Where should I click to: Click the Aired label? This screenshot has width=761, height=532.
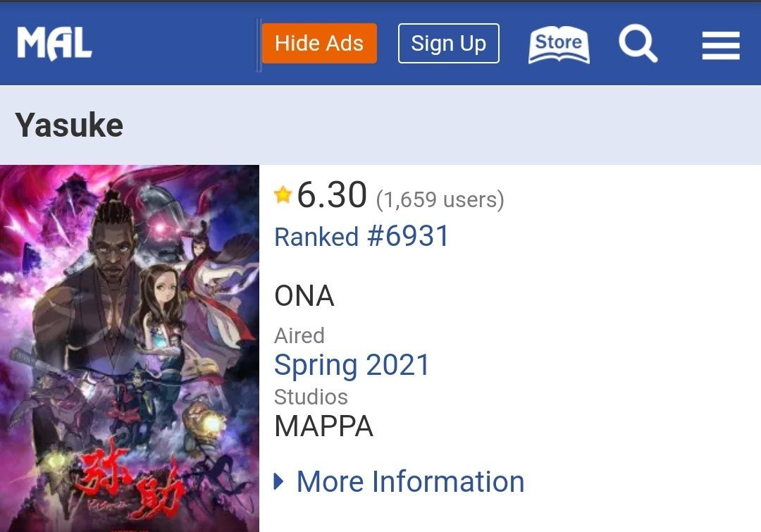[x=299, y=335]
